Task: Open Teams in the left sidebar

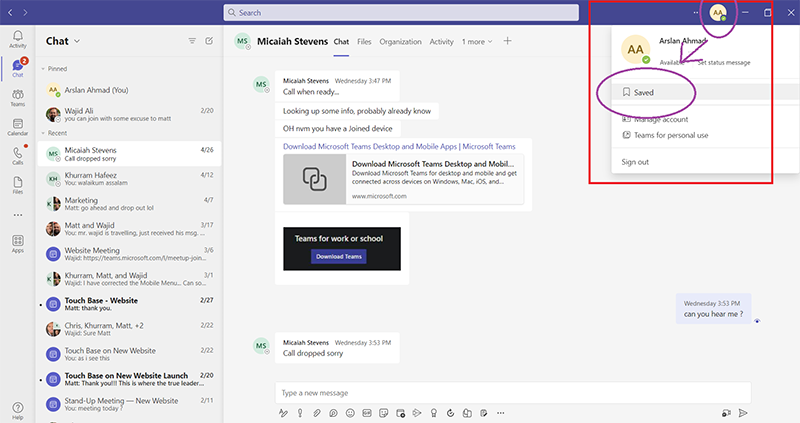Action: click(18, 96)
